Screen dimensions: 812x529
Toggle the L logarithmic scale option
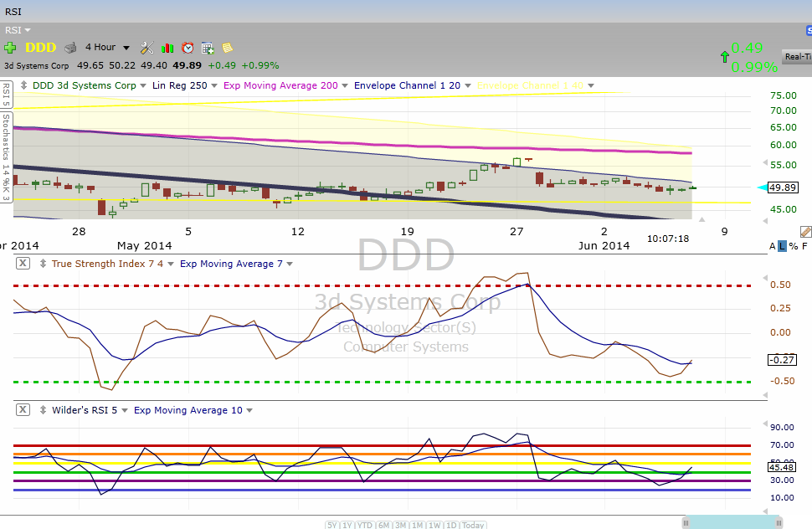(782, 246)
